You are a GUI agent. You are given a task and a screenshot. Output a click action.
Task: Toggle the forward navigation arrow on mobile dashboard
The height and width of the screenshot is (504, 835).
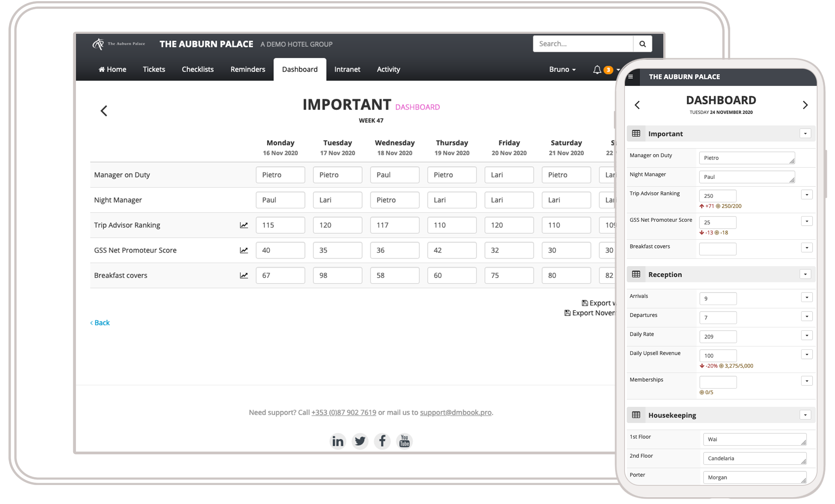pyautogui.click(x=807, y=104)
